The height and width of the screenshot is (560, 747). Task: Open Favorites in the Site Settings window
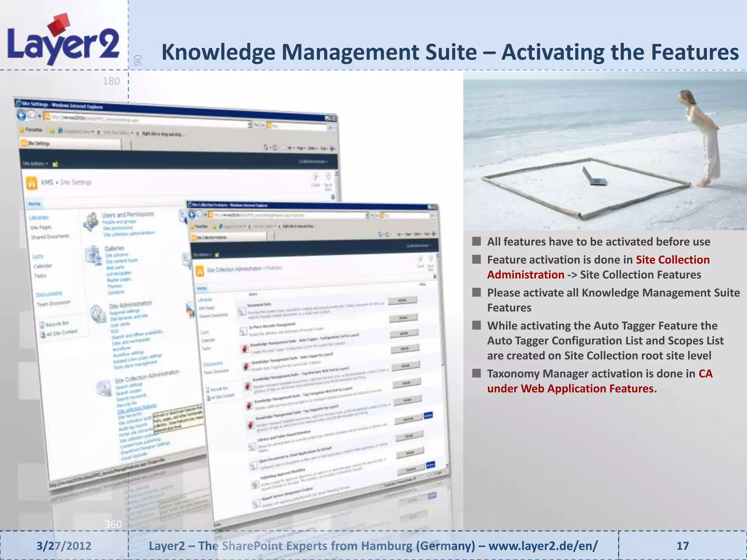pyautogui.click(x=31, y=129)
